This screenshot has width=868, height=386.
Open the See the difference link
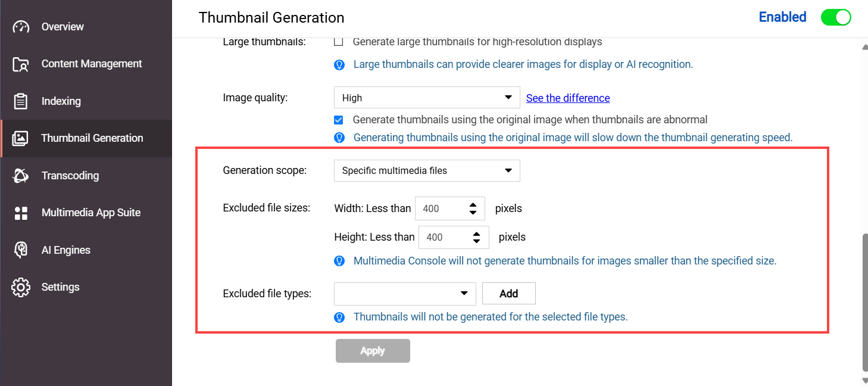point(567,98)
